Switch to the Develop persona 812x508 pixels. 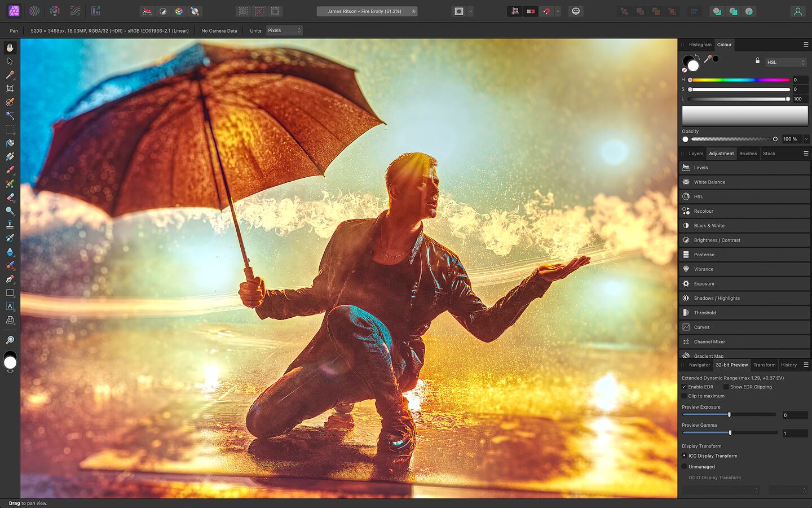pos(55,11)
